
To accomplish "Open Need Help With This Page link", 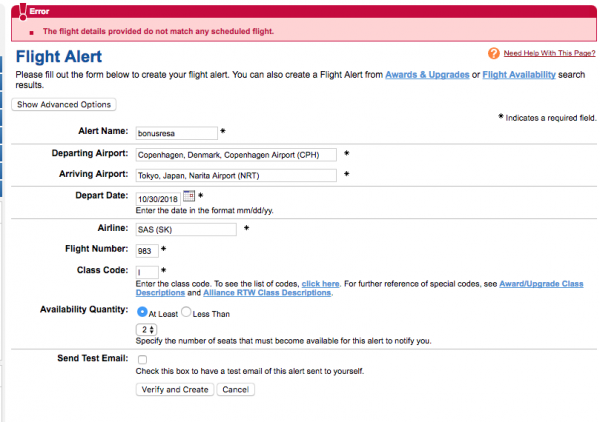I will [549, 53].
